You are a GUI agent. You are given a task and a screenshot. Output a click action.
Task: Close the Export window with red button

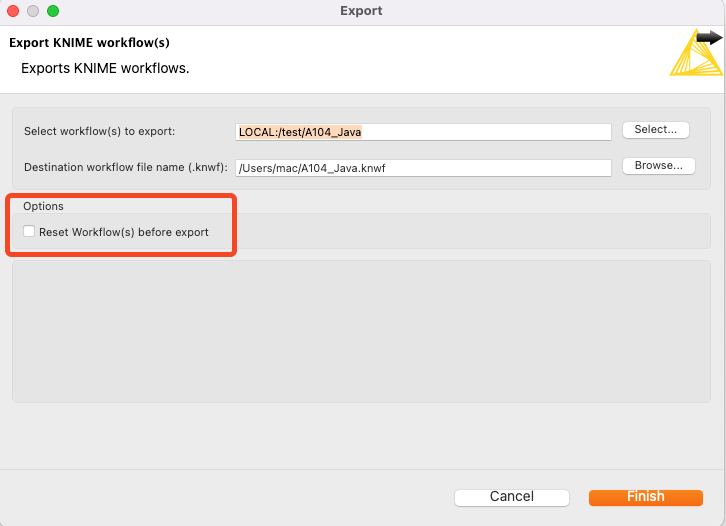(x=13, y=11)
